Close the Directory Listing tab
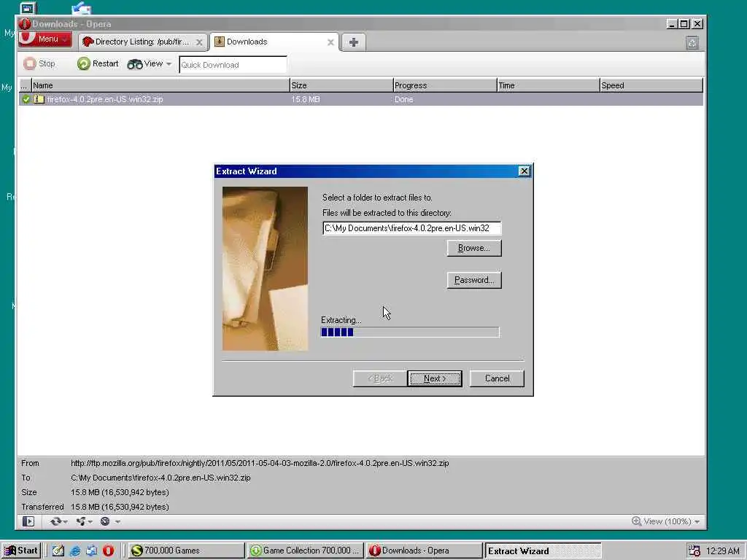Viewport: 747px width, 560px height. pos(199,42)
